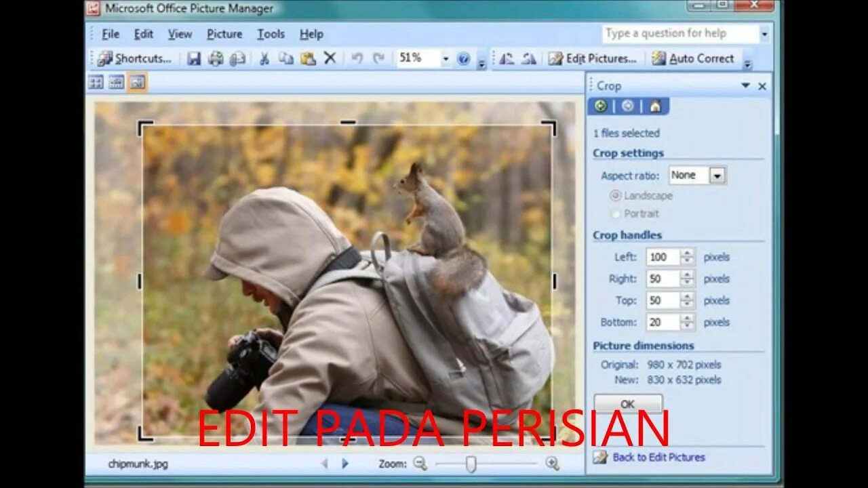The width and height of the screenshot is (868, 488).
Task: Click the Edit Pictures button
Action: click(x=593, y=58)
